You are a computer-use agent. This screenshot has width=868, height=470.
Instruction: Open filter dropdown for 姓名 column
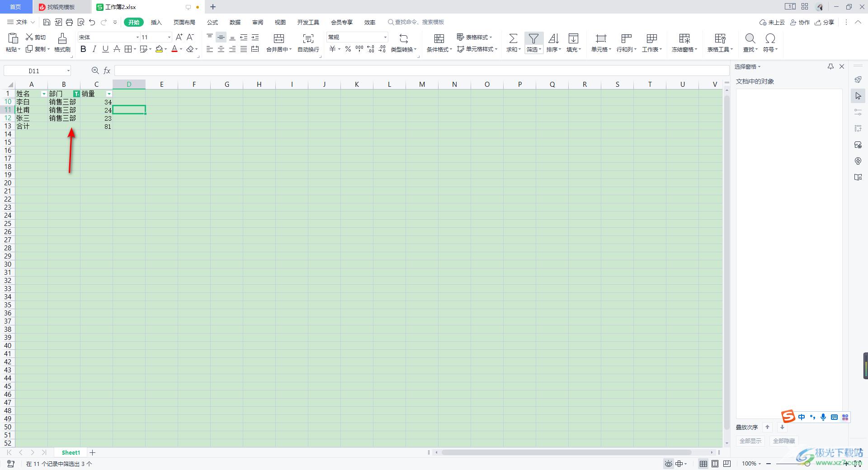point(44,94)
